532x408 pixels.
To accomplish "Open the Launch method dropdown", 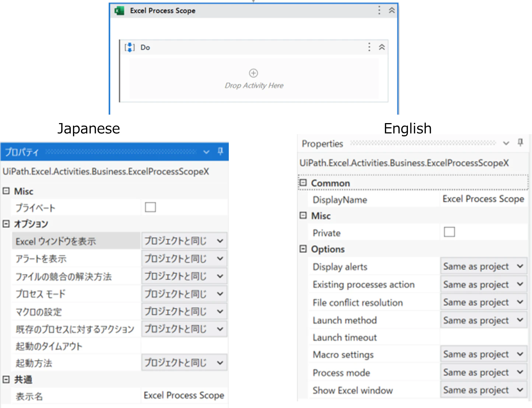I will click(483, 320).
